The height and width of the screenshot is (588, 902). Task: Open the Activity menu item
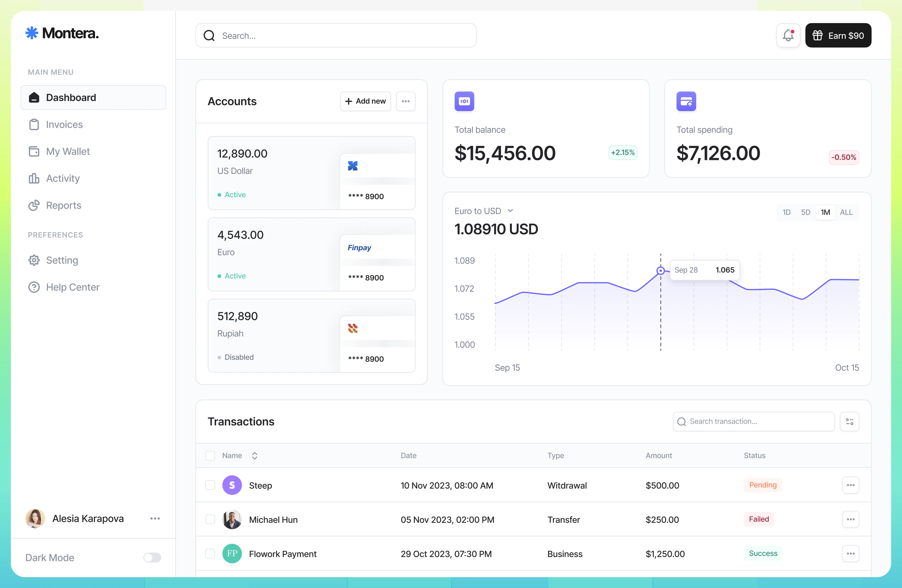93,178
